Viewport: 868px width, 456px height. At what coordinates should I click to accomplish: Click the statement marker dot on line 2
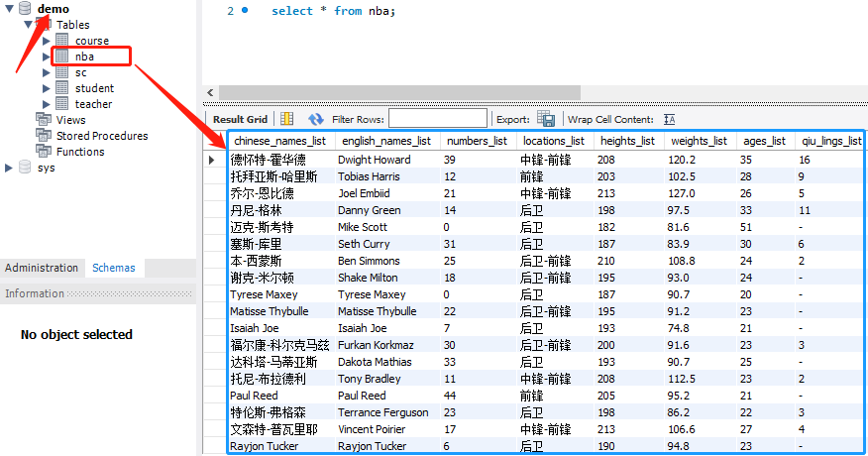pyautogui.click(x=245, y=10)
